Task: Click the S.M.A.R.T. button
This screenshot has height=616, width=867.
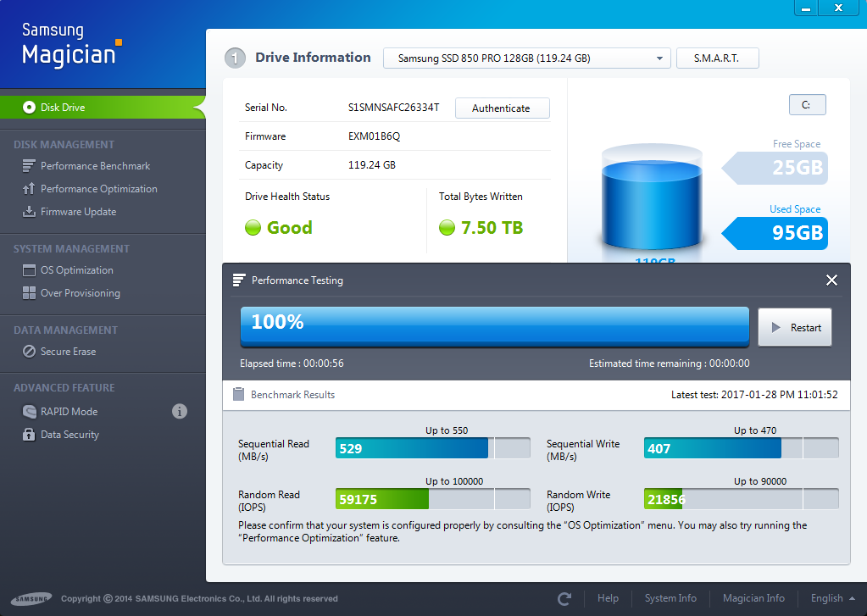Action: [717, 58]
